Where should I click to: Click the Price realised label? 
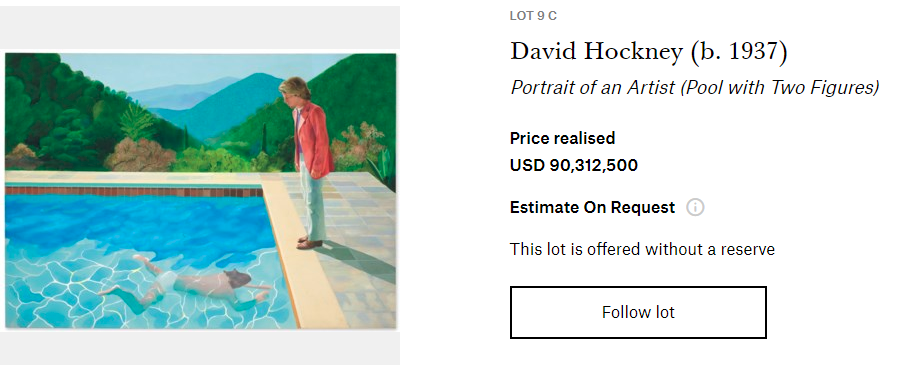tap(562, 138)
